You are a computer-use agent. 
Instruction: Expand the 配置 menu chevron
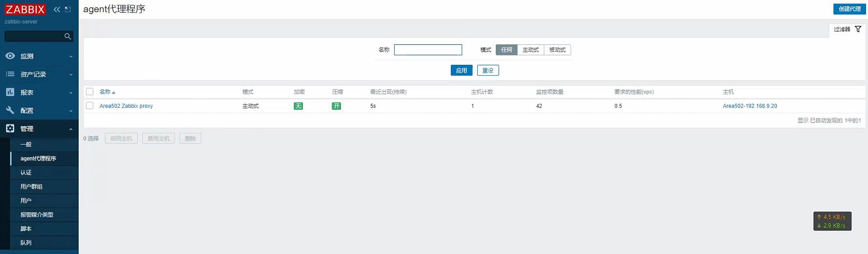[71, 111]
